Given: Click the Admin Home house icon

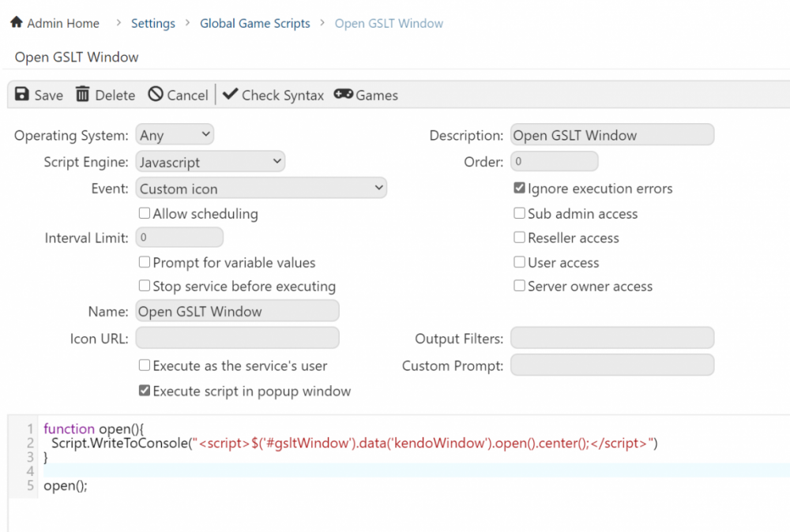Looking at the screenshot, I should click(17, 23).
